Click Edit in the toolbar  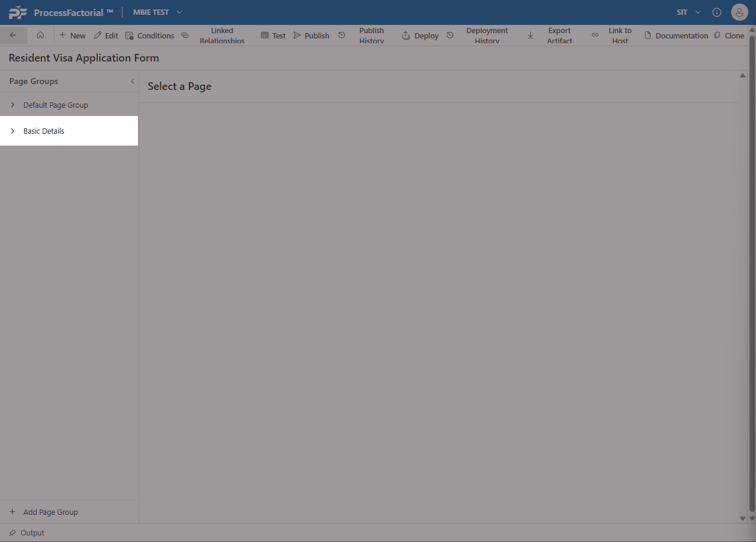106,36
